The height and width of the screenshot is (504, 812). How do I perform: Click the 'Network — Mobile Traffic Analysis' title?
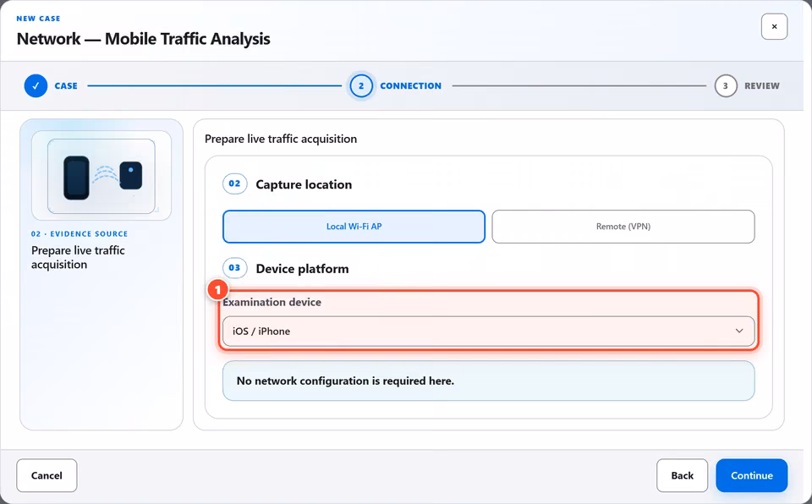(144, 39)
